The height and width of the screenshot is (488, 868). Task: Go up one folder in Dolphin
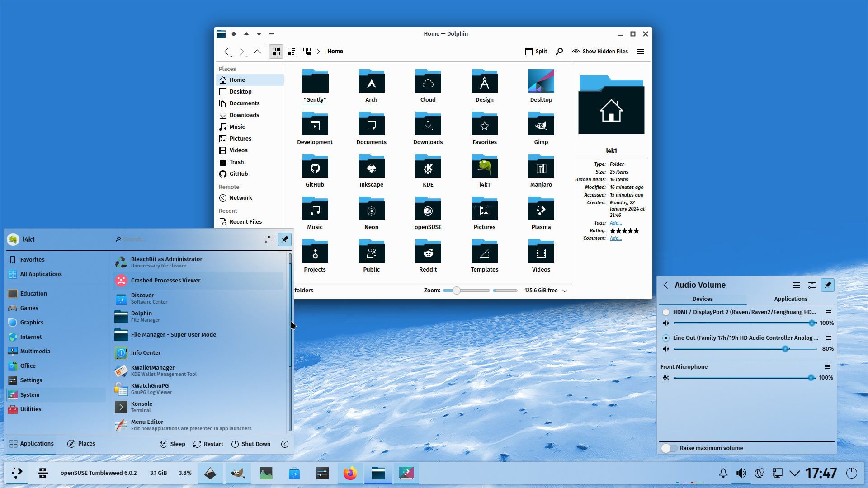click(x=257, y=52)
